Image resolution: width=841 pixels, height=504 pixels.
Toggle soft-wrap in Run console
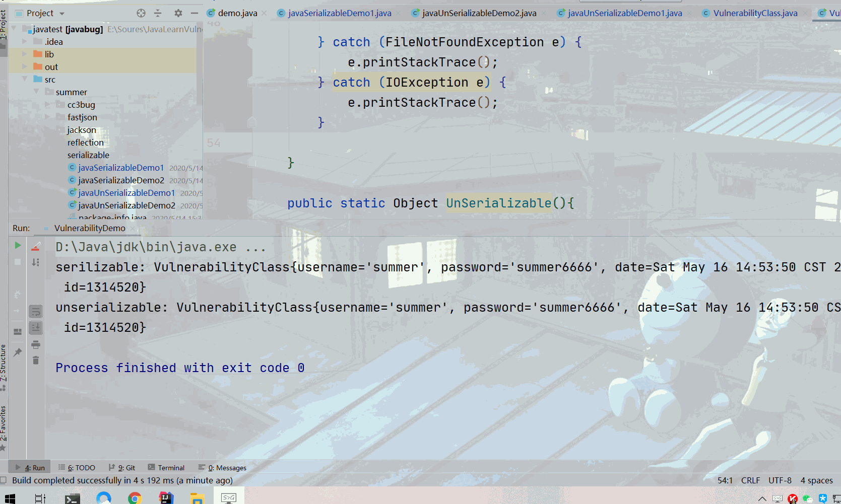(36, 312)
